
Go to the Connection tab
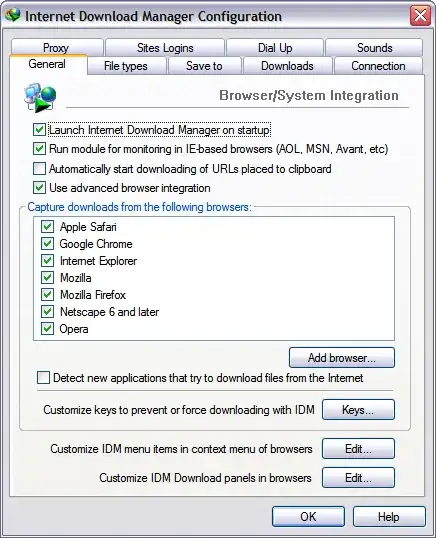[x=378, y=66]
